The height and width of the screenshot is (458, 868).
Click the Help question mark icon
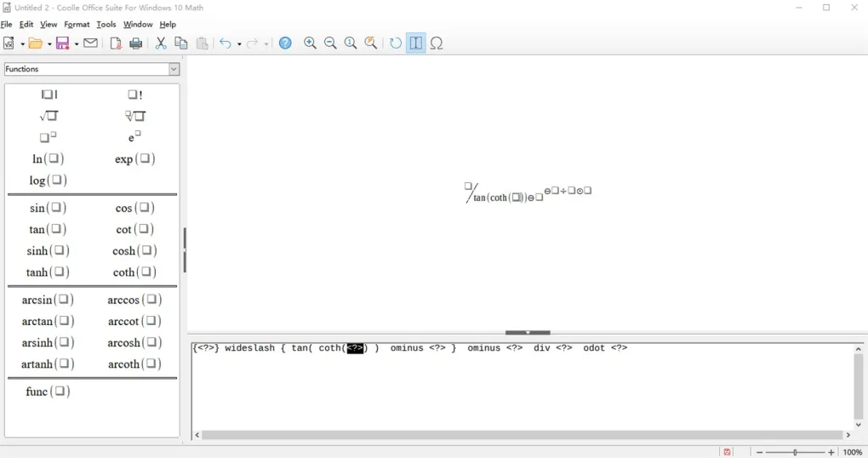tap(285, 43)
